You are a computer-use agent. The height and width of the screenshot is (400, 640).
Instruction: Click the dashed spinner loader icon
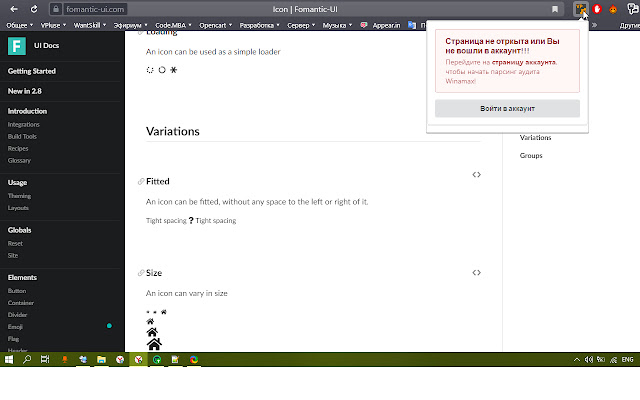coord(150,70)
